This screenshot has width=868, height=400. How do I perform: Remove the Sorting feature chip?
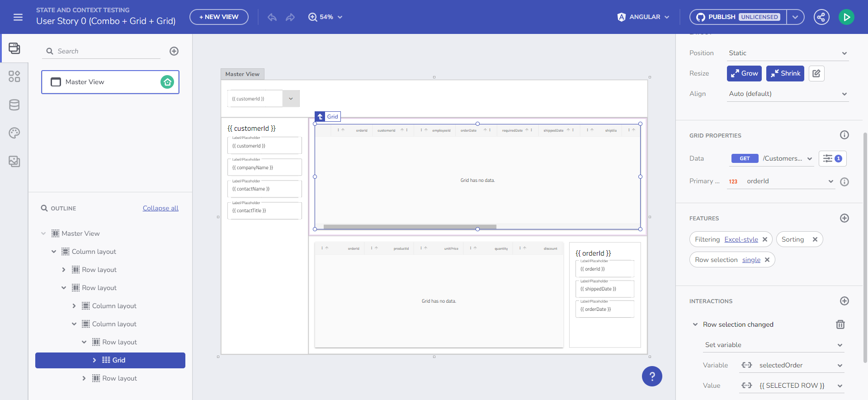(815, 239)
